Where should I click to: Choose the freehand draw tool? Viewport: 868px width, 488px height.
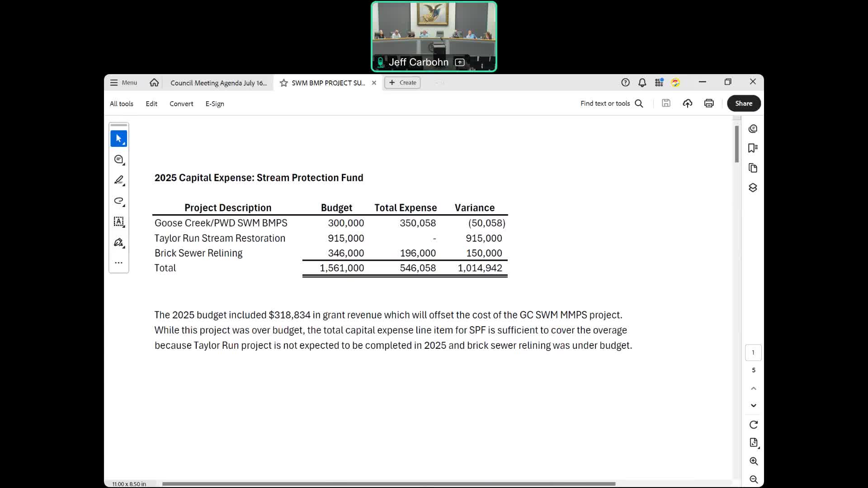pyautogui.click(x=118, y=201)
